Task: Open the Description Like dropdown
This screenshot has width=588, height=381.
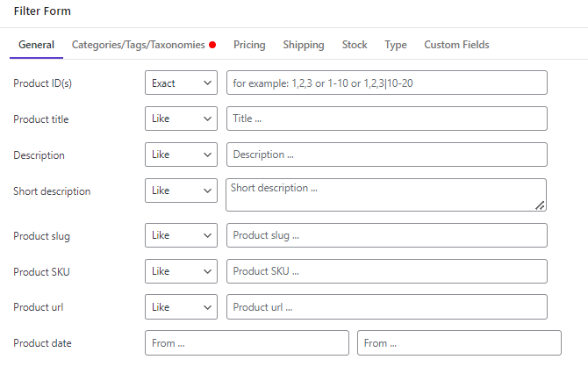Action: click(181, 155)
